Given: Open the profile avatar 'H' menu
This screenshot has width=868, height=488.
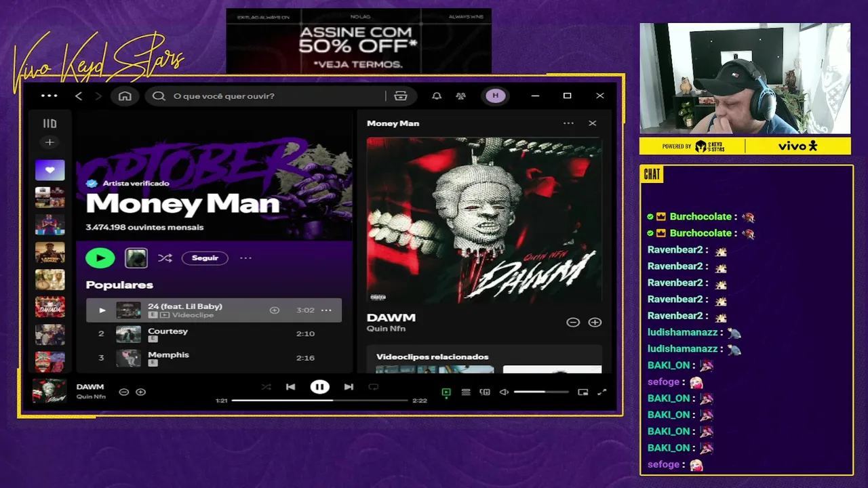Looking at the screenshot, I should [495, 96].
